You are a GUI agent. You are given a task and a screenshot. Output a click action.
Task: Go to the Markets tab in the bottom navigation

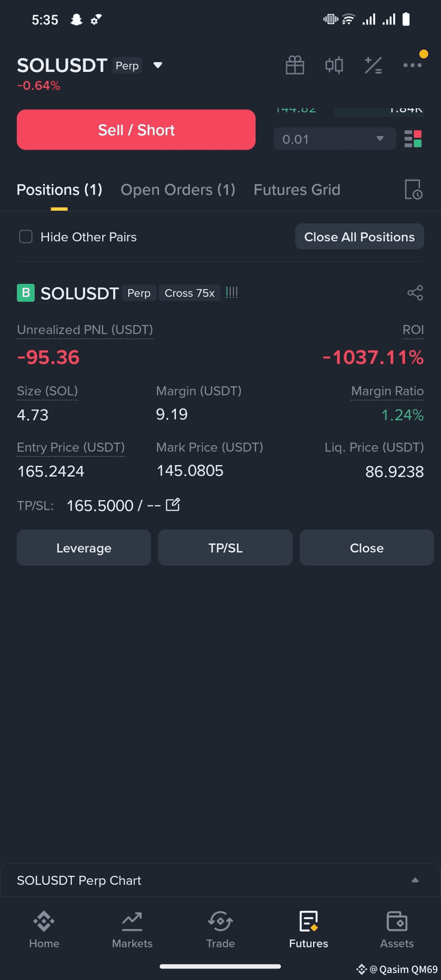pyautogui.click(x=132, y=930)
